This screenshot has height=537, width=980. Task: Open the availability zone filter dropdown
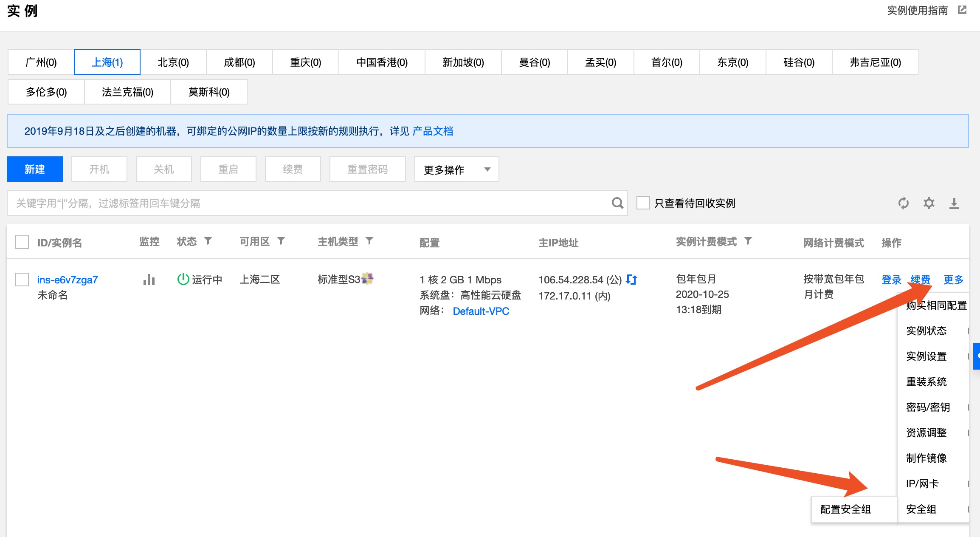281,241
